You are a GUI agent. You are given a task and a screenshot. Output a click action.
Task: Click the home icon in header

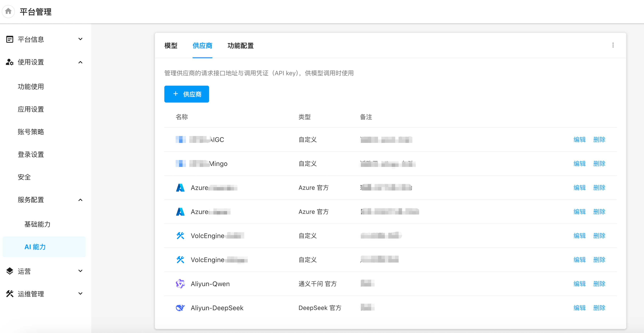8,11
